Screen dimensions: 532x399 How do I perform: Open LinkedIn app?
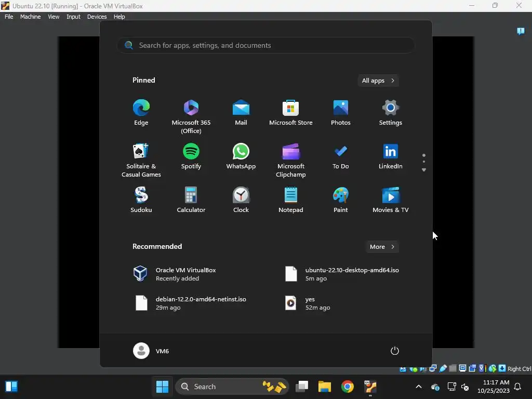(x=391, y=156)
